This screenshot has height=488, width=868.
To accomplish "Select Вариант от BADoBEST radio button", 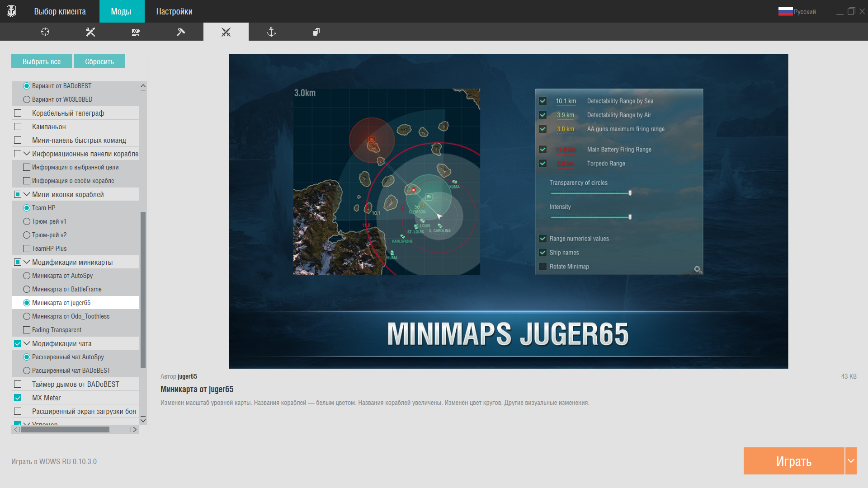I will coord(27,86).
